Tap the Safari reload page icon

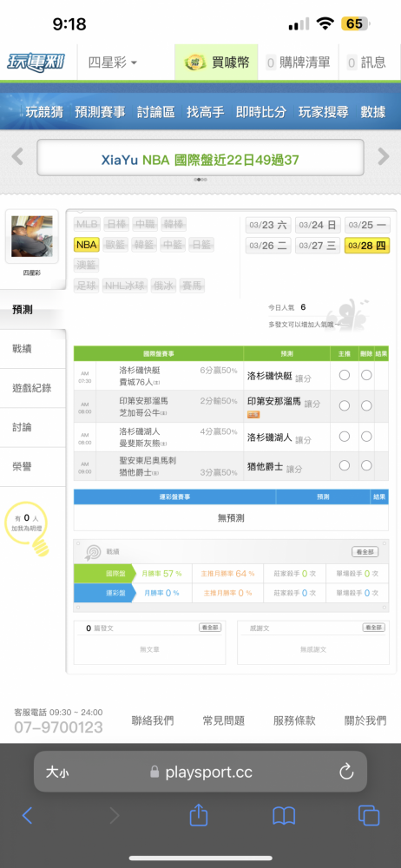[x=346, y=771]
